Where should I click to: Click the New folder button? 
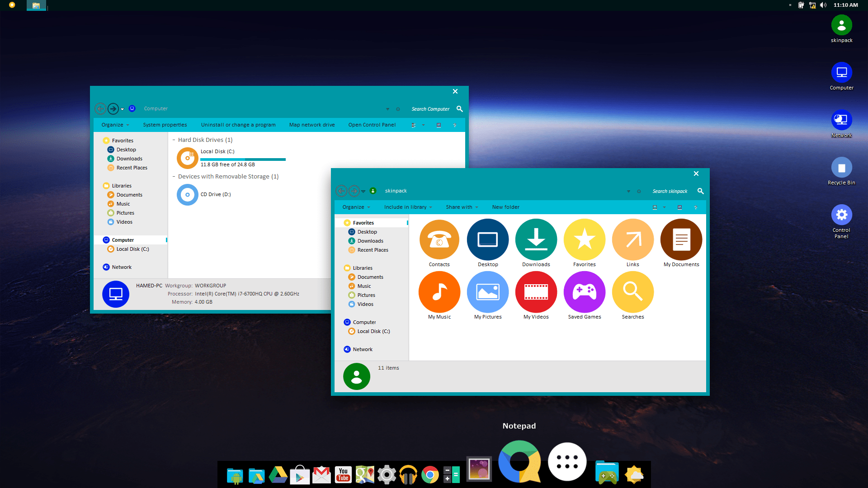coord(505,207)
